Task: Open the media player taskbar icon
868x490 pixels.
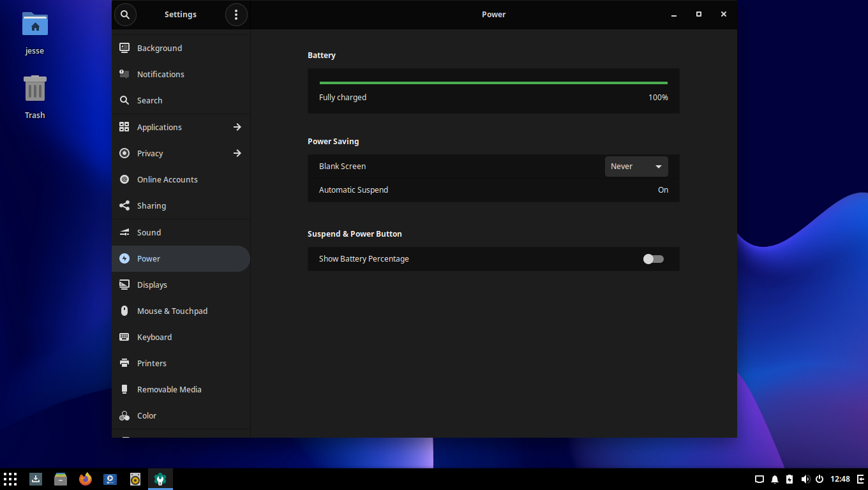Action: pyautogui.click(x=110, y=479)
